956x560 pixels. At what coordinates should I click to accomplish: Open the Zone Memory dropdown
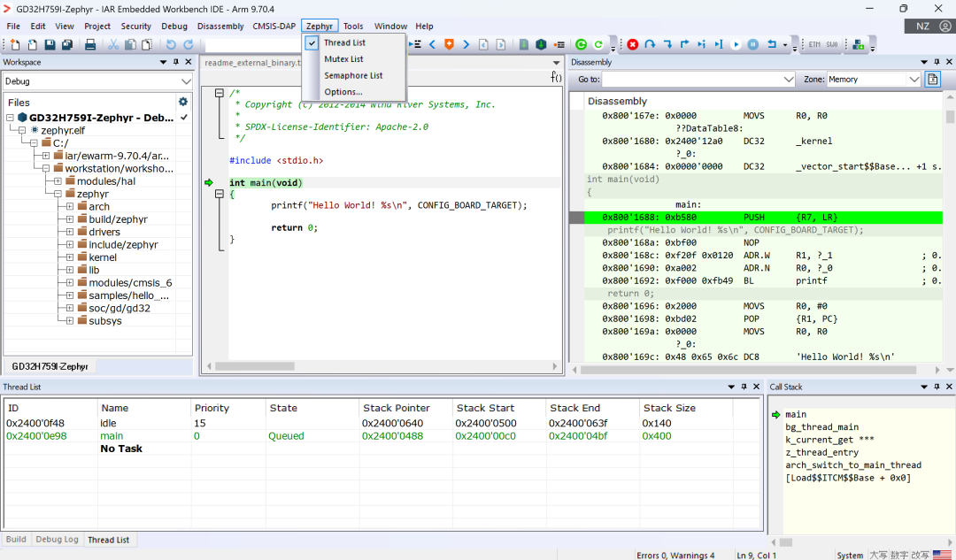tap(914, 80)
